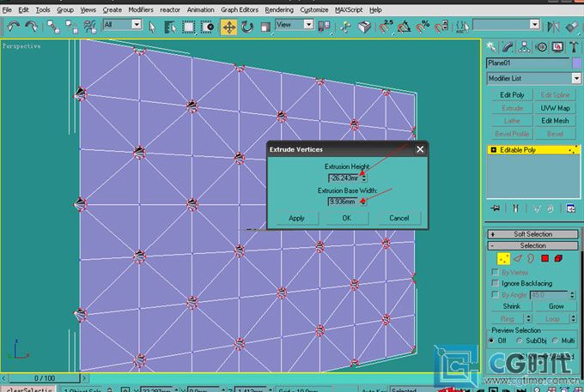Image resolution: width=584 pixels, height=392 pixels.
Task: Click Apply in Extrude Vertices dialog
Action: click(x=297, y=219)
